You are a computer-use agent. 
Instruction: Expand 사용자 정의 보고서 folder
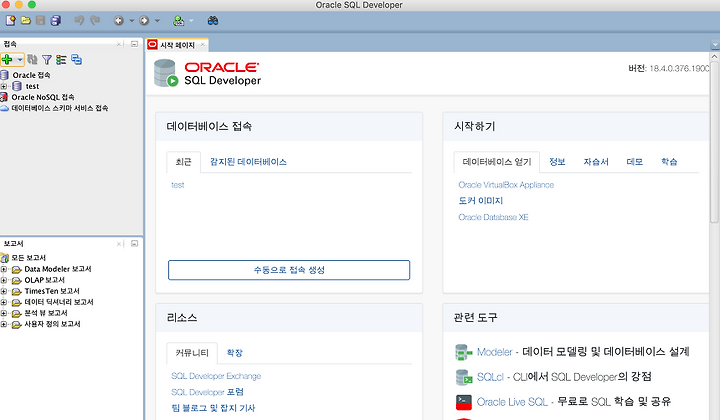tap(4, 324)
